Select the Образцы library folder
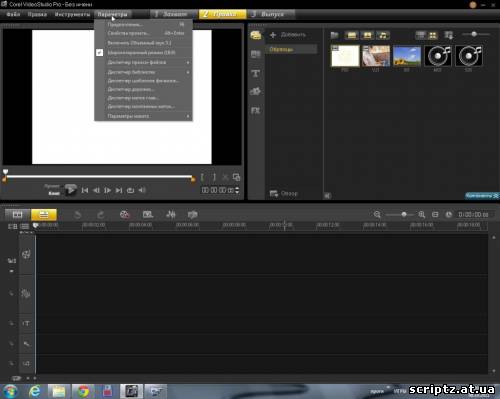The width and height of the screenshot is (500, 399). 291,49
